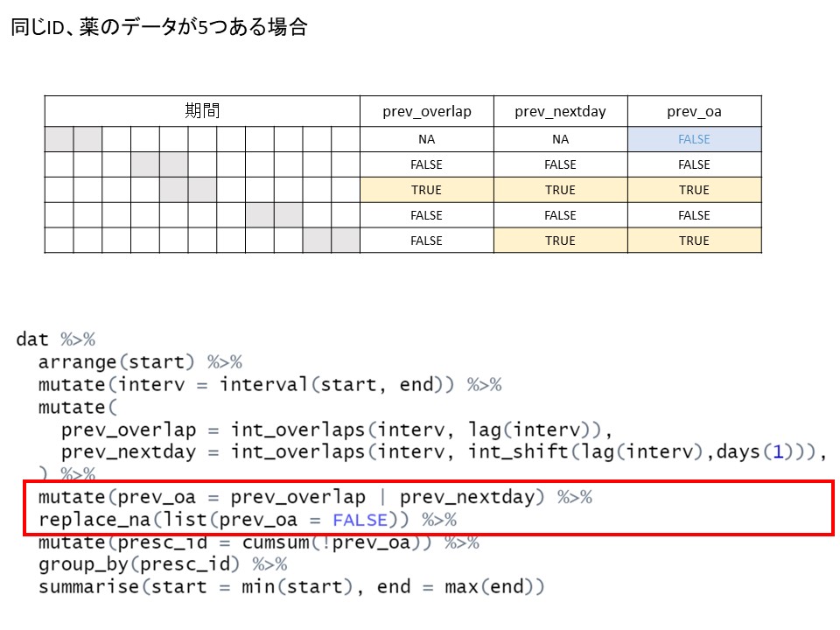Select the last row's TRUE in prev_nextday
Screen dimensions: 840x630
click(560, 241)
